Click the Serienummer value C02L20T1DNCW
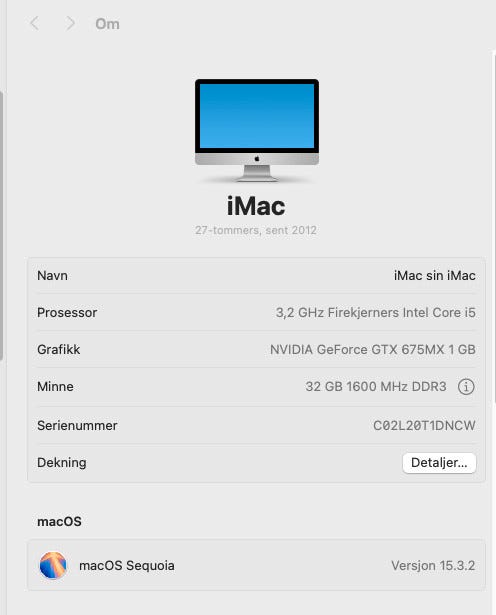The height and width of the screenshot is (615, 496). tap(424, 426)
